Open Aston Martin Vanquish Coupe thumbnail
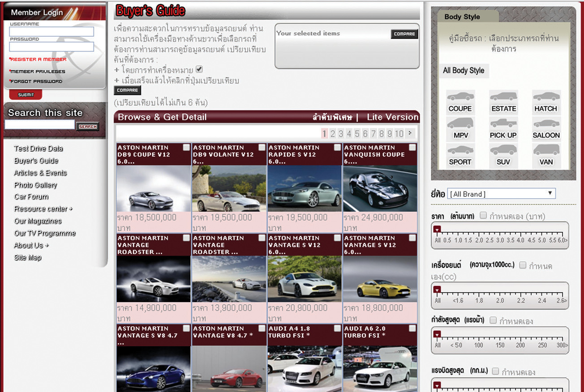Screen dimensions: 584x392 (380, 188)
